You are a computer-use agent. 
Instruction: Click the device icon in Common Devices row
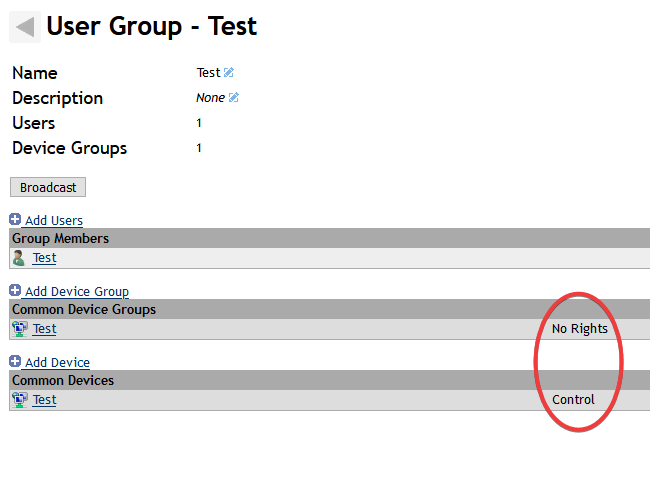click(x=19, y=400)
